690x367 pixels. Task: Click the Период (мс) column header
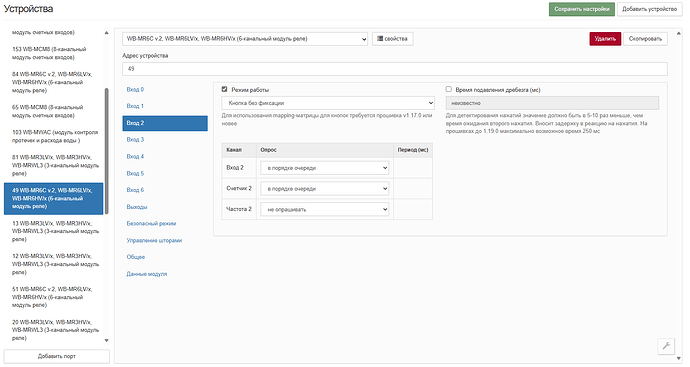click(x=413, y=150)
